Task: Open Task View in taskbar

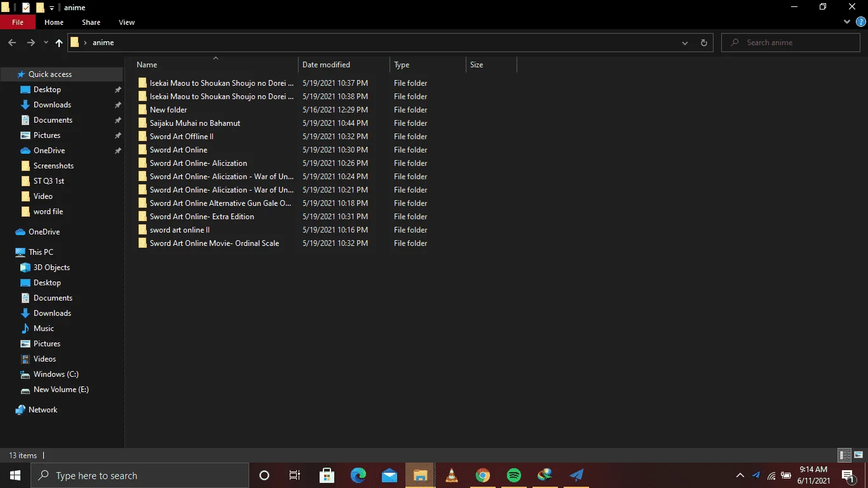Action: click(295, 475)
